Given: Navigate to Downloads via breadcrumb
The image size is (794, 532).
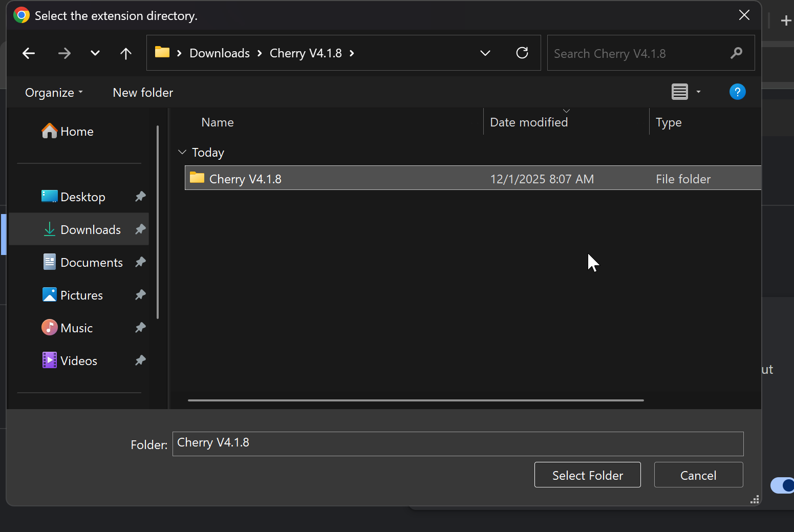Looking at the screenshot, I should tap(219, 53).
